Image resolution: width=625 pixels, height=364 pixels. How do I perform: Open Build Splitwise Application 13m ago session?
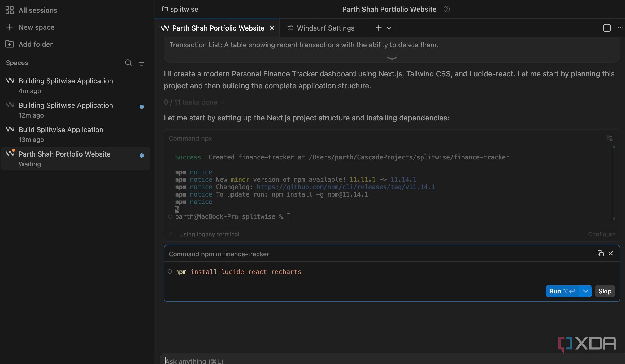(75, 134)
